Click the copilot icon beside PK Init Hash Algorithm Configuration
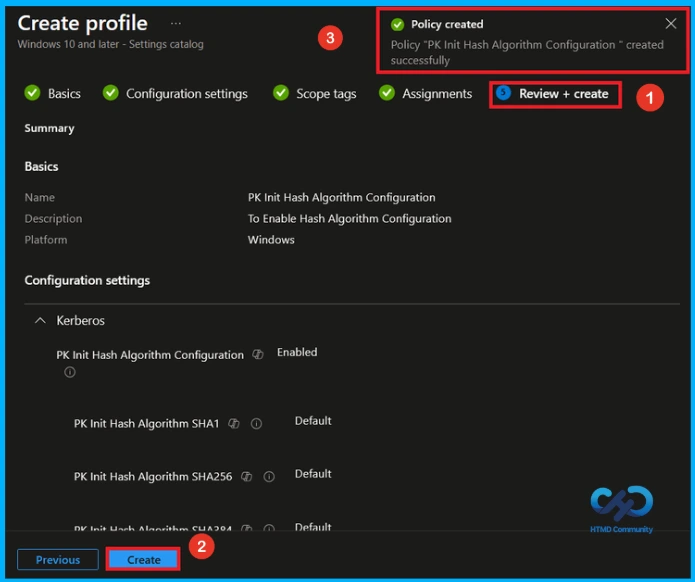The height and width of the screenshot is (582, 695). pyautogui.click(x=258, y=354)
